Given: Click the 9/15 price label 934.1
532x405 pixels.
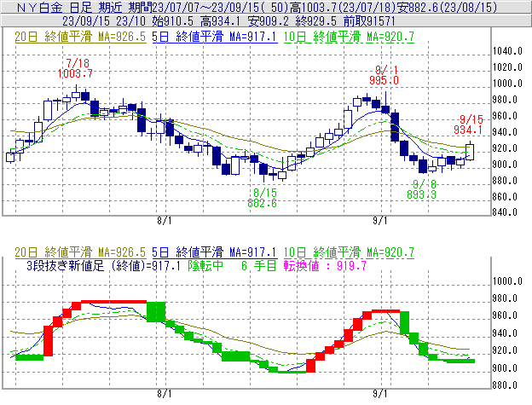Looking at the screenshot, I should [x=469, y=130].
